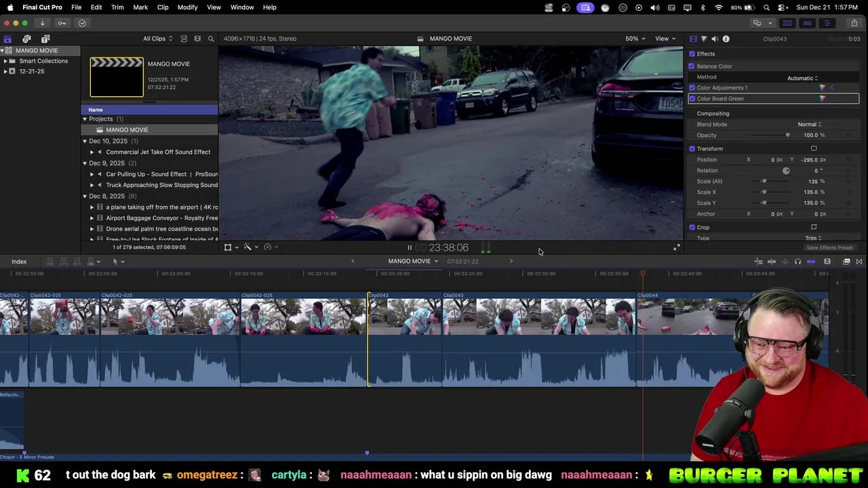Uncheck the Effects checkbox
This screenshot has height=488, width=868.
692,54
